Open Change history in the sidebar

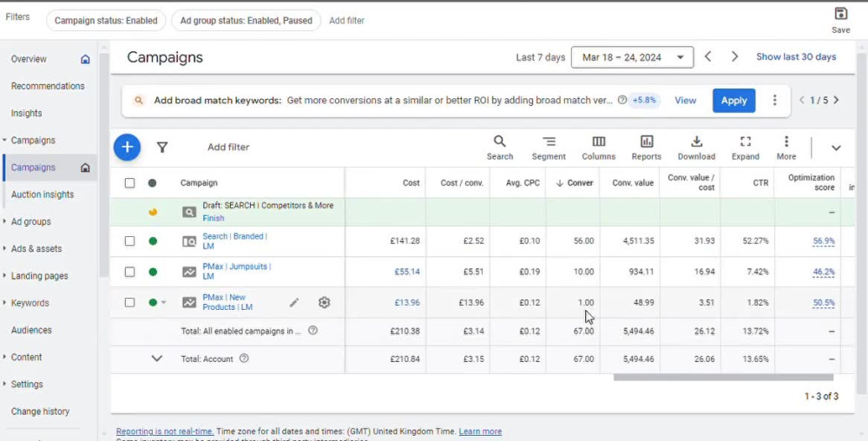pos(40,411)
